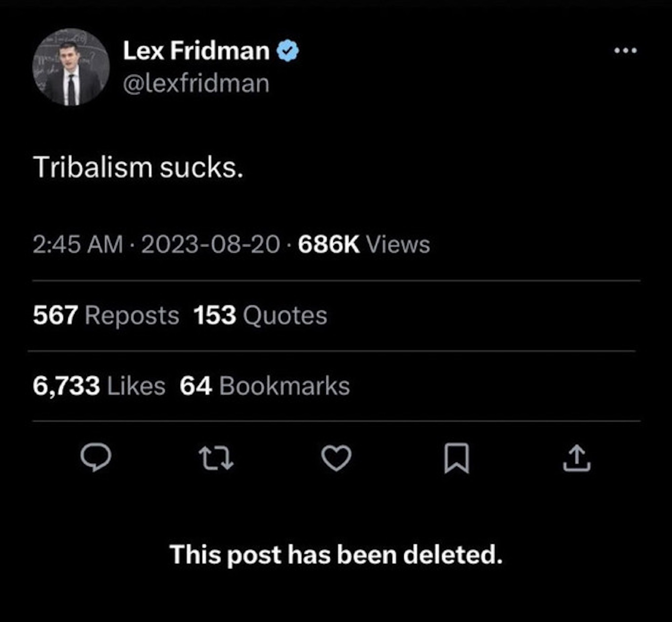The width and height of the screenshot is (672, 622).
Task: Open the 153 Quotes list
Action: (260, 316)
